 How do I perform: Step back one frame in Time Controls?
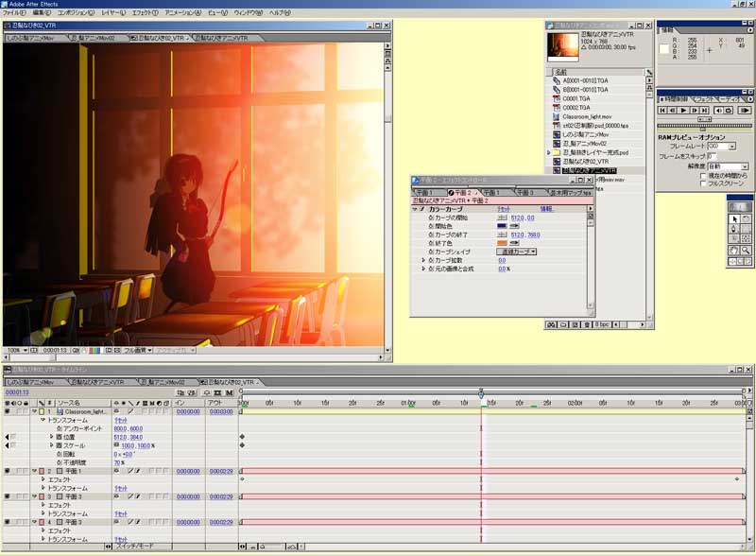point(673,111)
